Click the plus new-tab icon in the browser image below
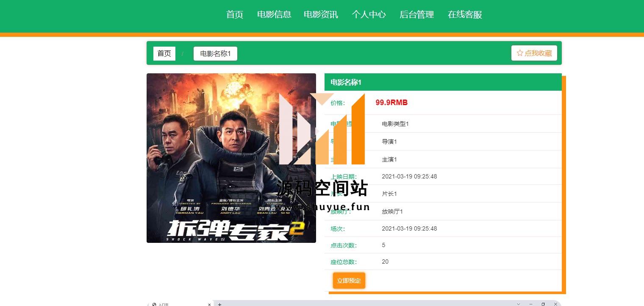 tap(219, 304)
